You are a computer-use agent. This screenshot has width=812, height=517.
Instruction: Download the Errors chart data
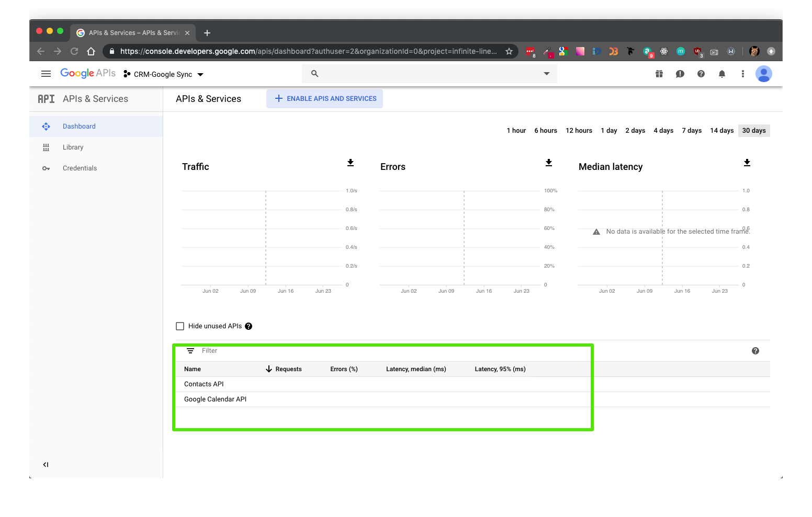point(549,163)
